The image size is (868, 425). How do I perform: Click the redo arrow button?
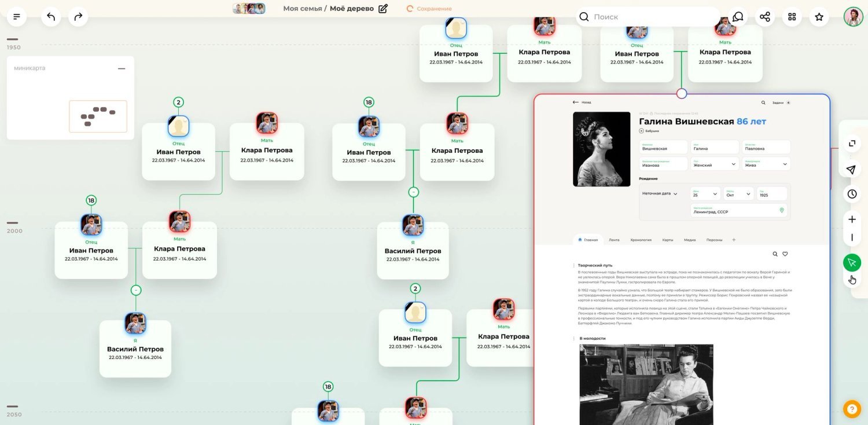pyautogui.click(x=78, y=17)
